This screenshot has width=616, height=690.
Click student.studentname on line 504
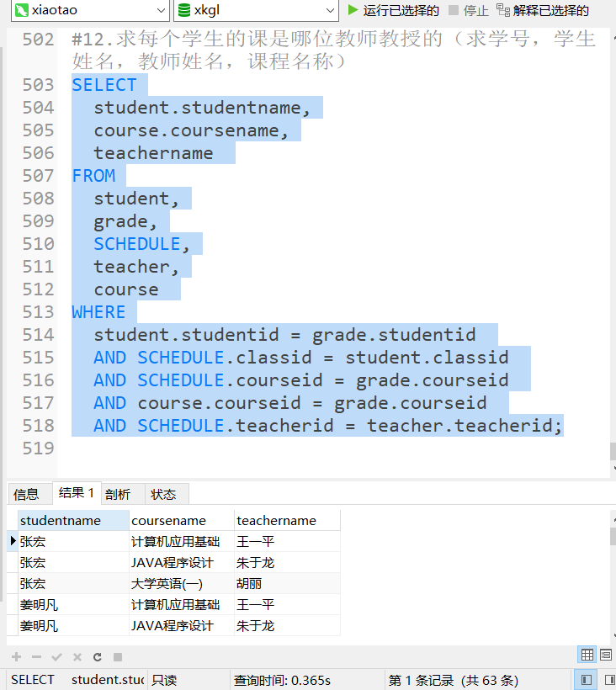click(197, 108)
